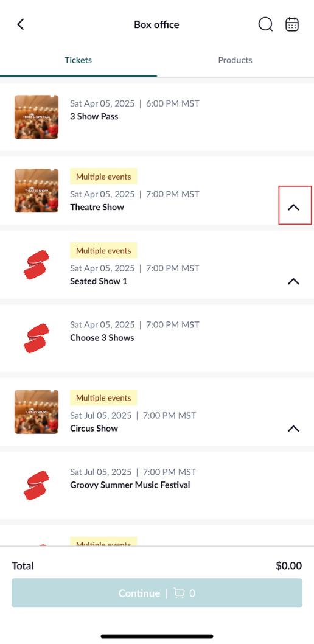This screenshot has width=314, height=644.
Task: Open the Theatre Show thumbnail image
Action: (x=37, y=191)
